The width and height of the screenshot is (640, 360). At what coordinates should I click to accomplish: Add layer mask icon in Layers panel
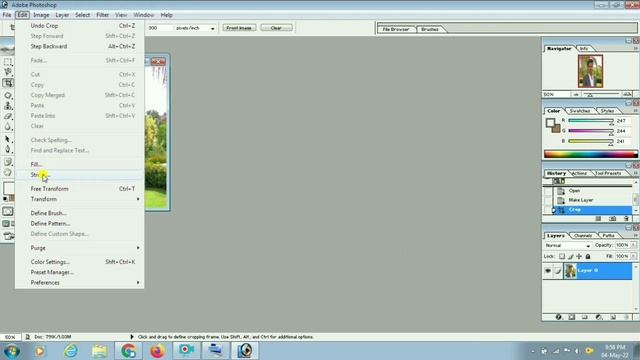coord(572,317)
